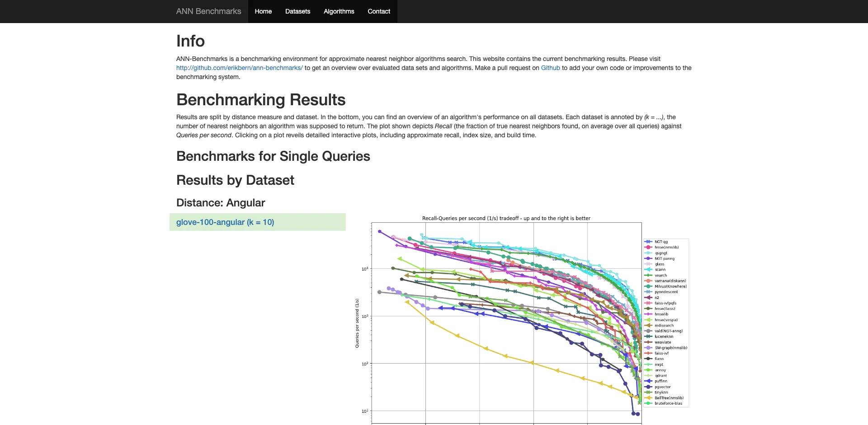Click the 'mrpt' legend entry
The height and width of the screenshot is (425, 868).
659,364
